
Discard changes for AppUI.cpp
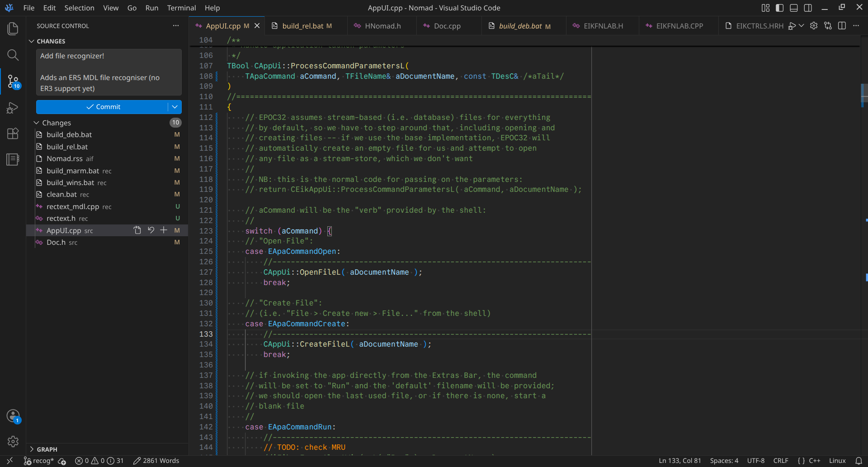pyautogui.click(x=151, y=230)
